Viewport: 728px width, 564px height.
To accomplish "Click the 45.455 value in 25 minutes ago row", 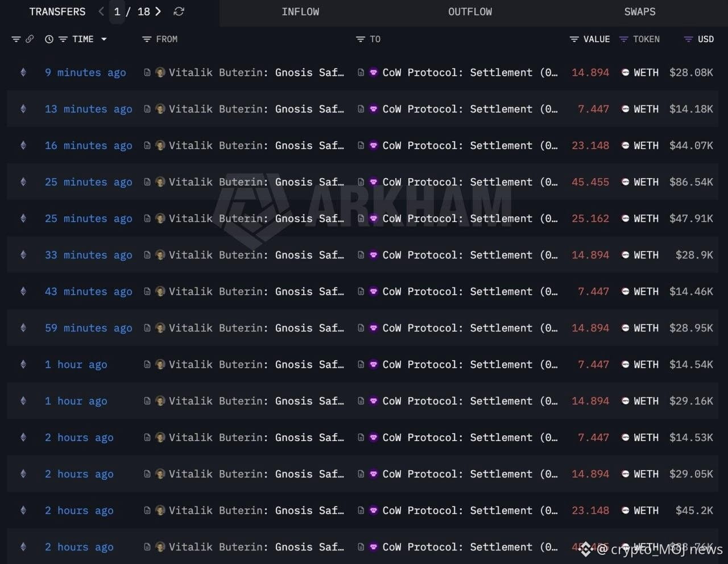I will click(x=590, y=182).
